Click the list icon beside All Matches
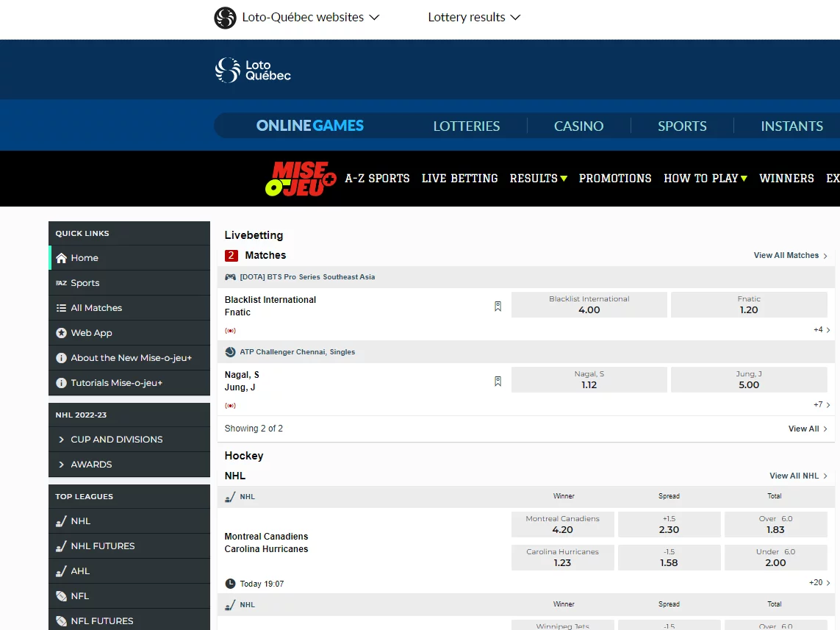Viewport: 840px width, 630px height. point(62,308)
